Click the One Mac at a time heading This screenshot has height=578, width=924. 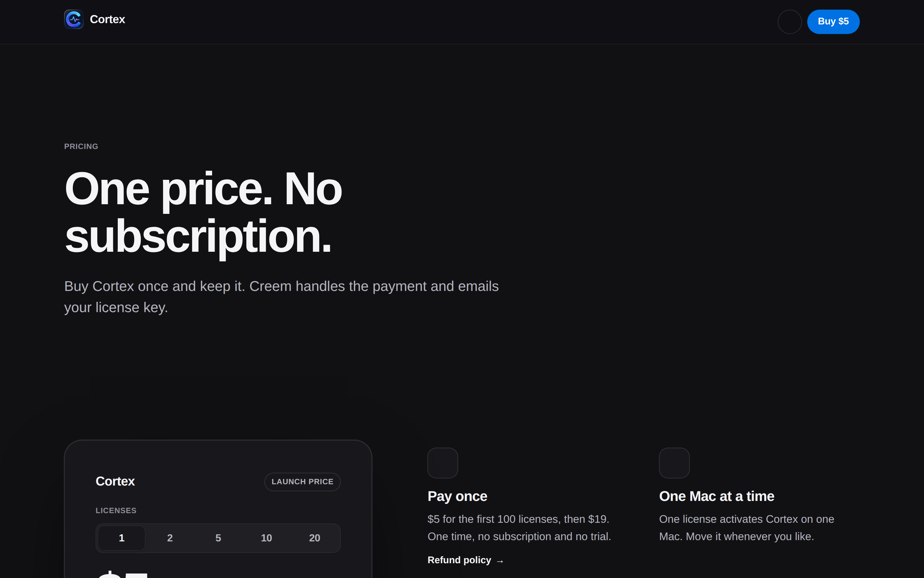(x=716, y=496)
